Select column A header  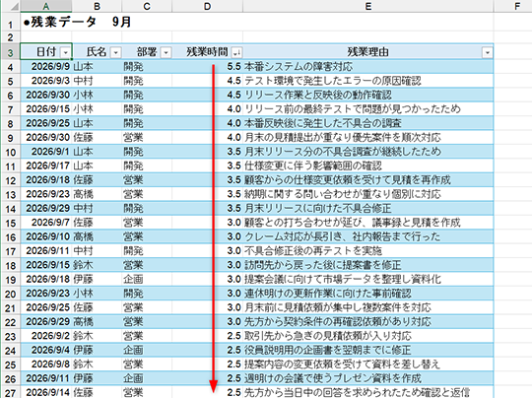pyautogui.click(x=45, y=6)
